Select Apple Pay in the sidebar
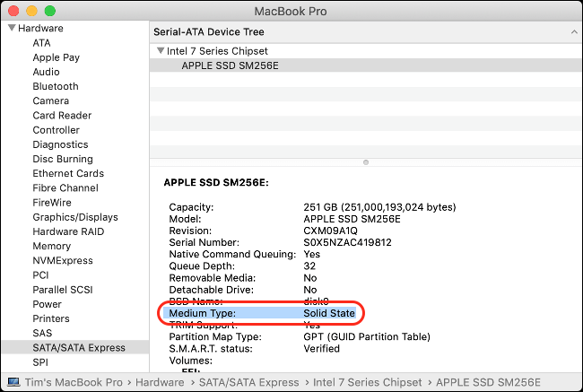The height and width of the screenshot is (392, 583). 57,57
